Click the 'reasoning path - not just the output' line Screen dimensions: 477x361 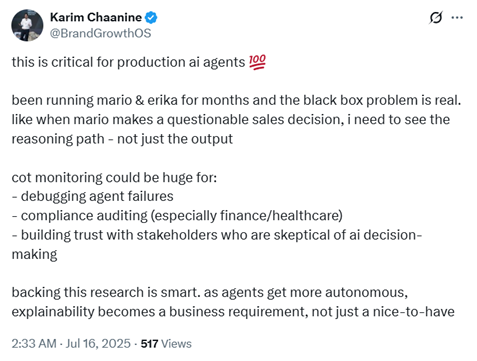tap(122, 139)
